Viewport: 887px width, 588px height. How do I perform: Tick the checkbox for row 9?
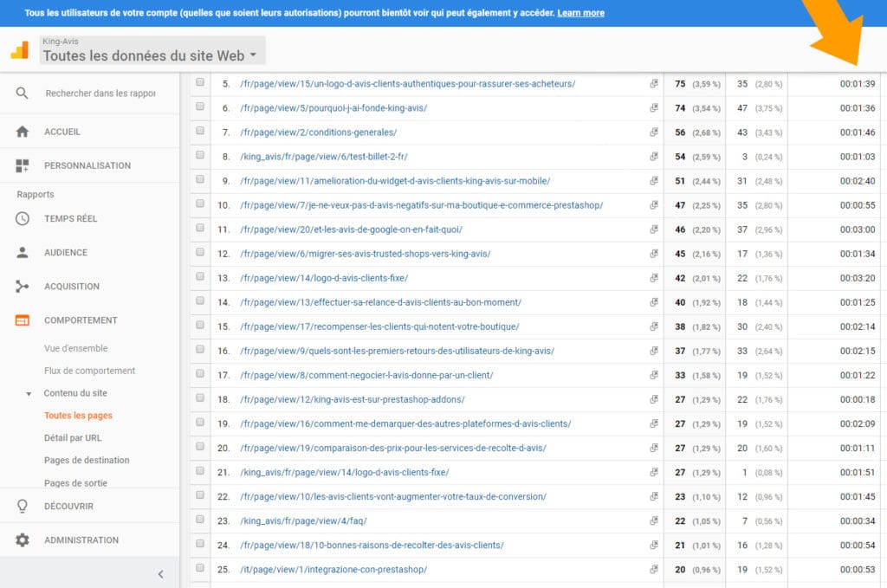(200, 179)
